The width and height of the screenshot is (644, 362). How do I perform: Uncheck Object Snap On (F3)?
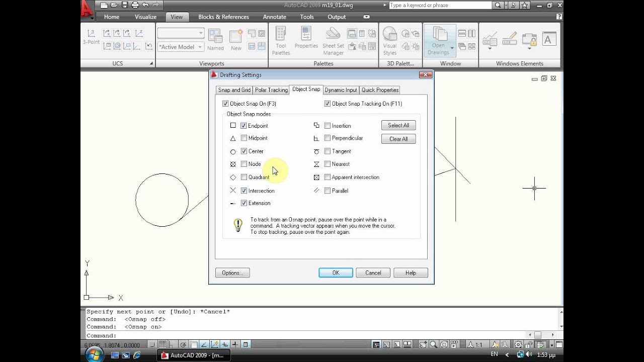pyautogui.click(x=225, y=104)
